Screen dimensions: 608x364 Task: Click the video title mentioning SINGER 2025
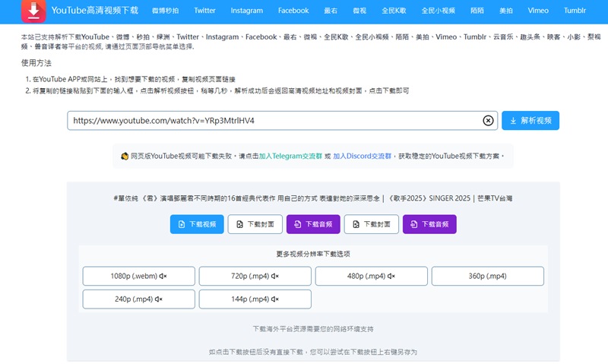click(313, 198)
